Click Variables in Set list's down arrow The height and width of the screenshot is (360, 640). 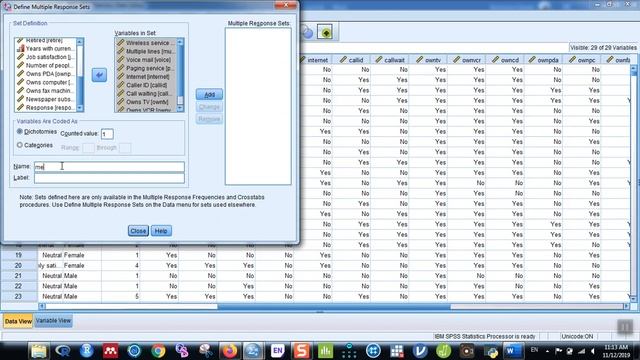(x=180, y=108)
